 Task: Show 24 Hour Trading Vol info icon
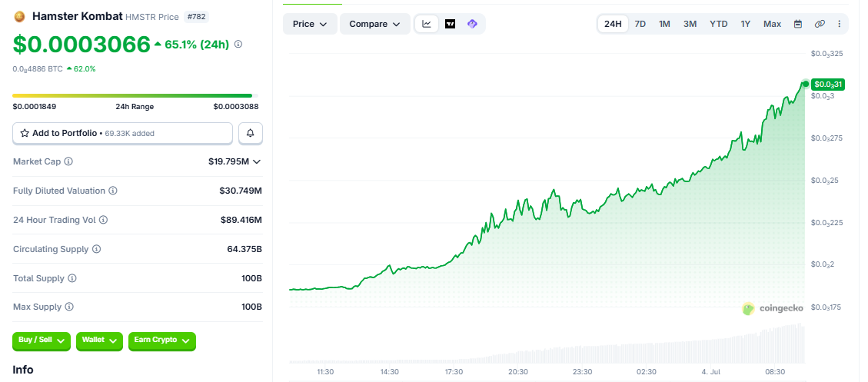[104, 220]
